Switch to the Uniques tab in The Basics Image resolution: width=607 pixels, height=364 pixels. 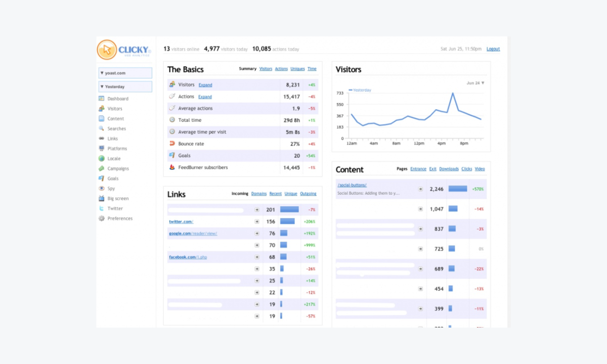click(297, 69)
